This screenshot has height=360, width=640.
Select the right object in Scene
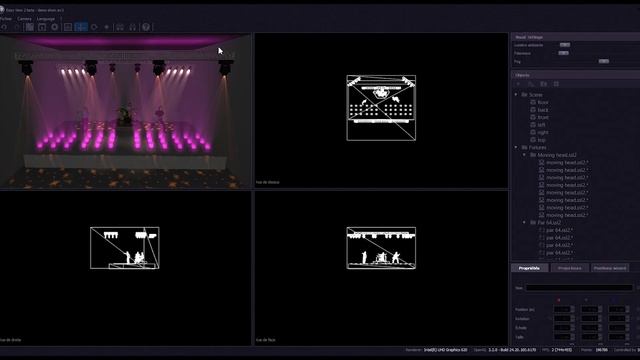[x=543, y=132]
